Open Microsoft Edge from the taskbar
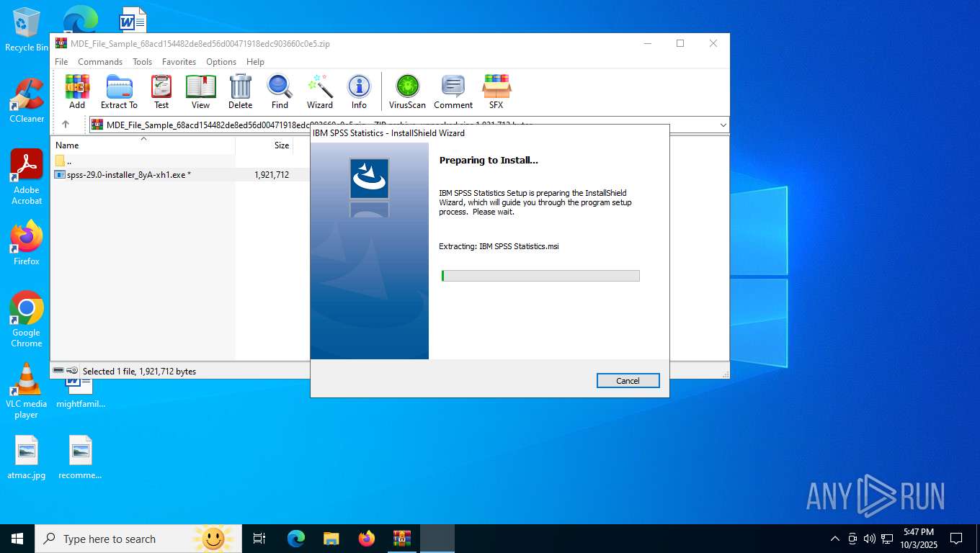The height and width of the screenshot is (553, 980). [296, 539]
